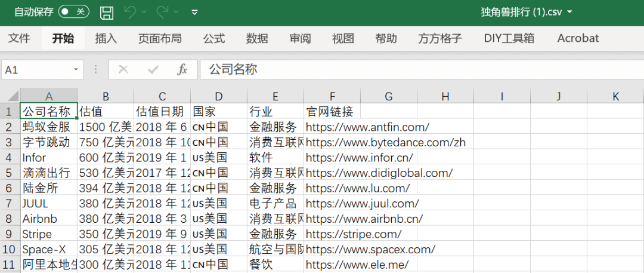Select cell with https://www.juul.com/
The width and height of the screenshot is (644, 273).
click(x=332, y=204)
